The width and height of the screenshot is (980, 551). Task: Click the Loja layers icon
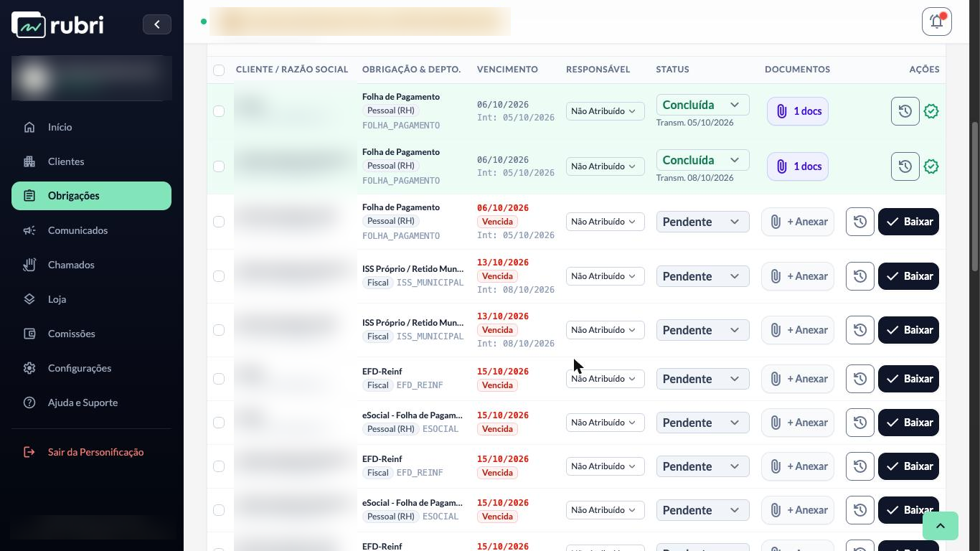[x=29, y=299]
